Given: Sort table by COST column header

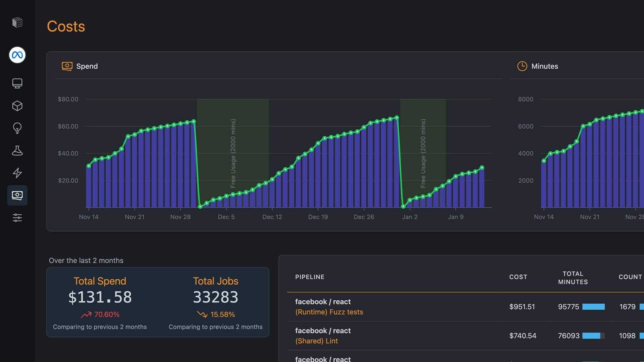Looking at the screenshot, I should tap(518, 277).
